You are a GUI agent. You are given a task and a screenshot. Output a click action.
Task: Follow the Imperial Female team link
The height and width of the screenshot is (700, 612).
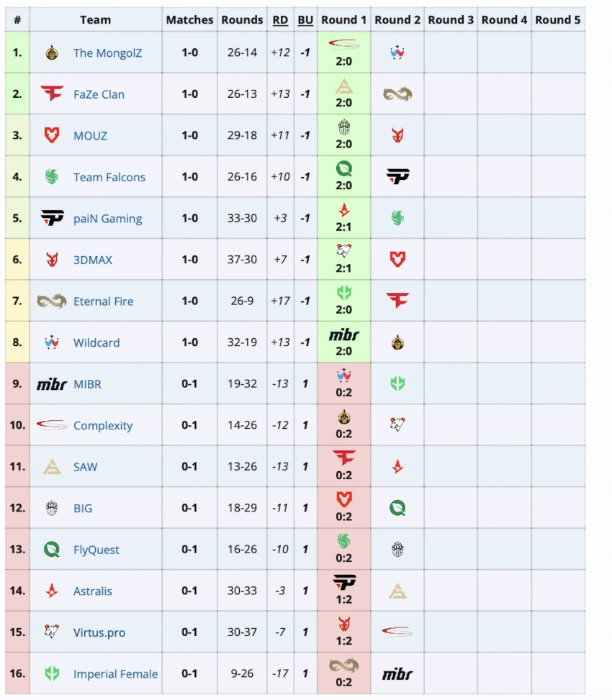(x=115, y=674)
